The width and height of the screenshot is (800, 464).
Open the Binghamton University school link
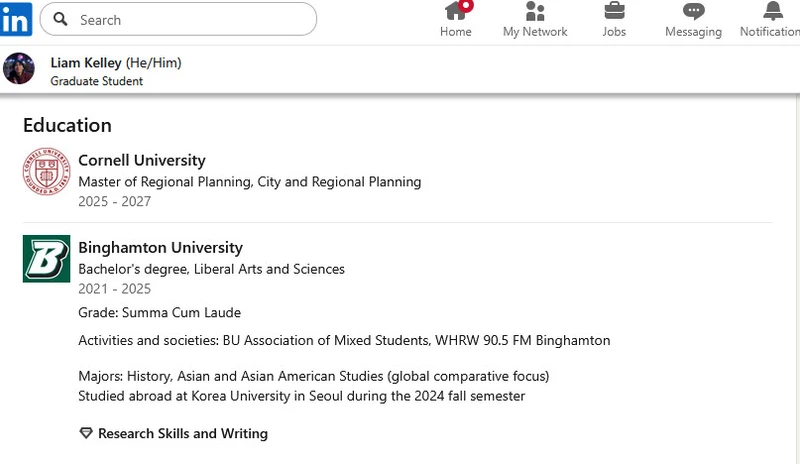click(160, 248)
